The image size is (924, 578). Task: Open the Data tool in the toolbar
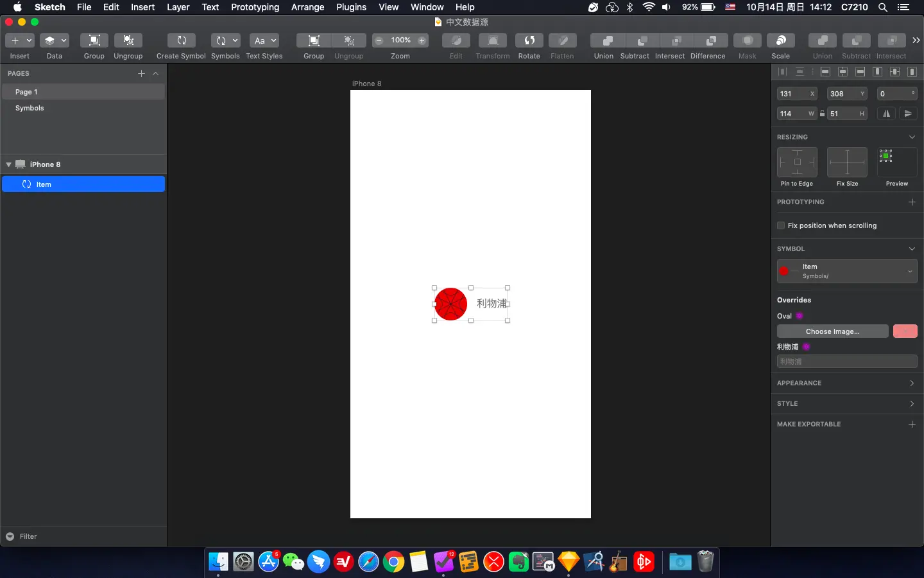tap(55, 40)
